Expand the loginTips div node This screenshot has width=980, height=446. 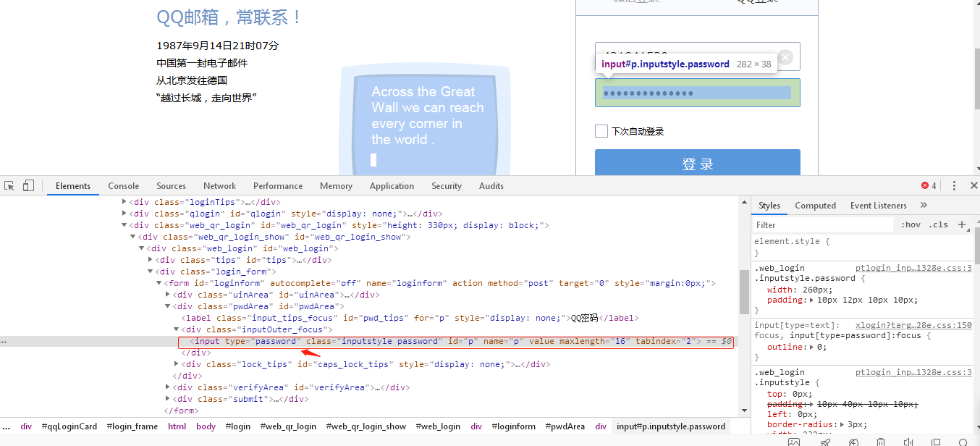pyautogui.click(x=124, y=202)
